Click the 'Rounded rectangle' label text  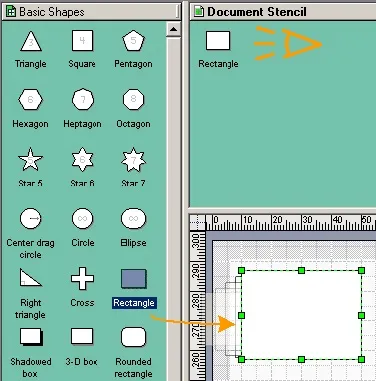click(133, 368)
